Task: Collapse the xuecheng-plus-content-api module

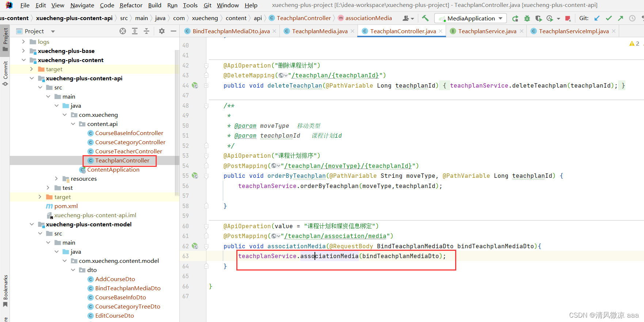Action: (32, 78)
